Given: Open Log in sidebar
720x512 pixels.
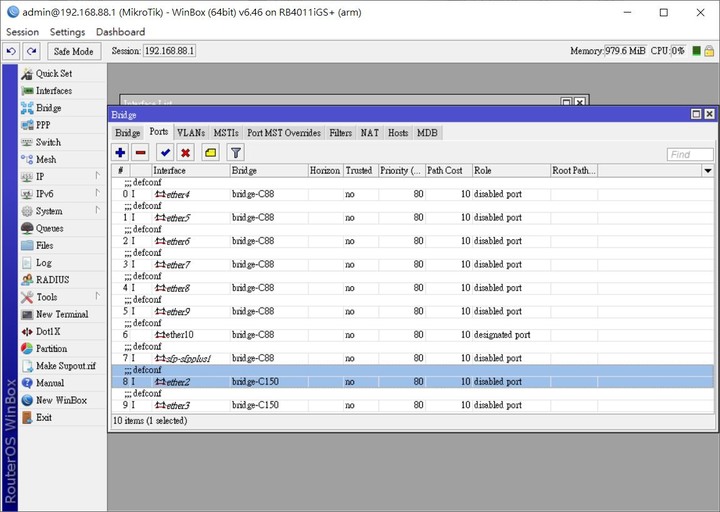Looking at the screenshot, I should (62, 263).
